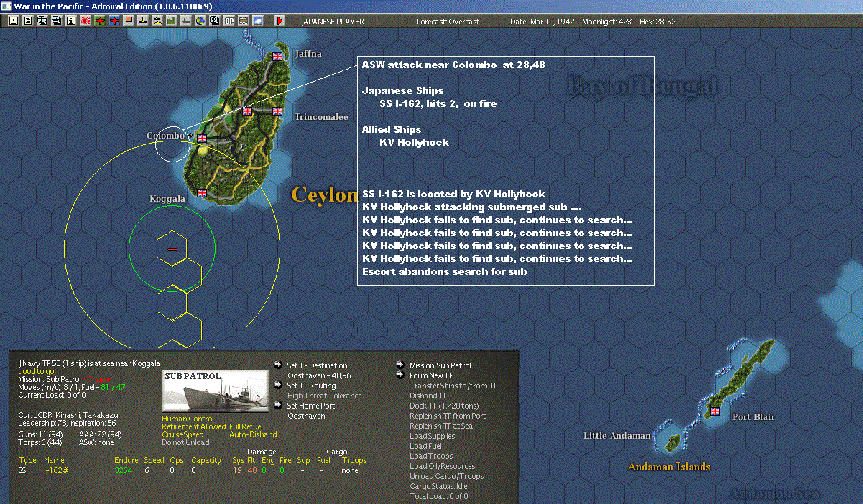Click the ship with arrows toolbar icon
This screenshot has height=504, width=863.
coord(186,21)
